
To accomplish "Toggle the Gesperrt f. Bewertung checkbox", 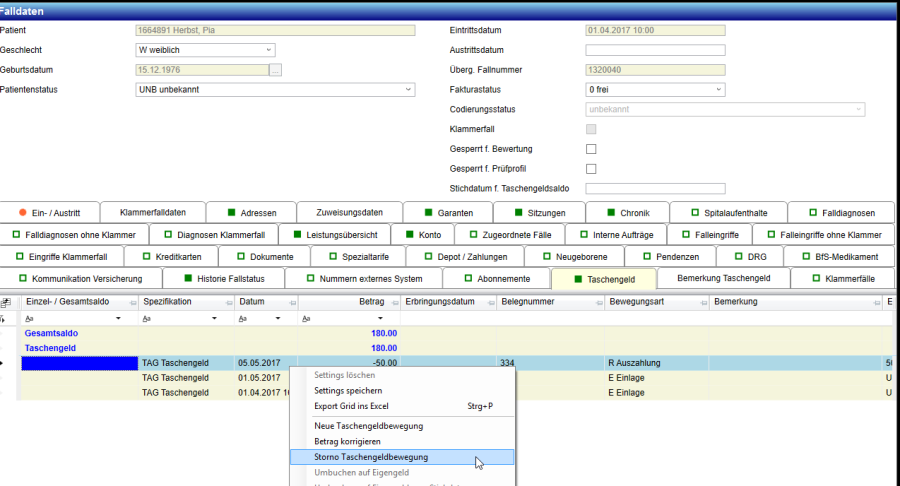I will tap(591, 149).
